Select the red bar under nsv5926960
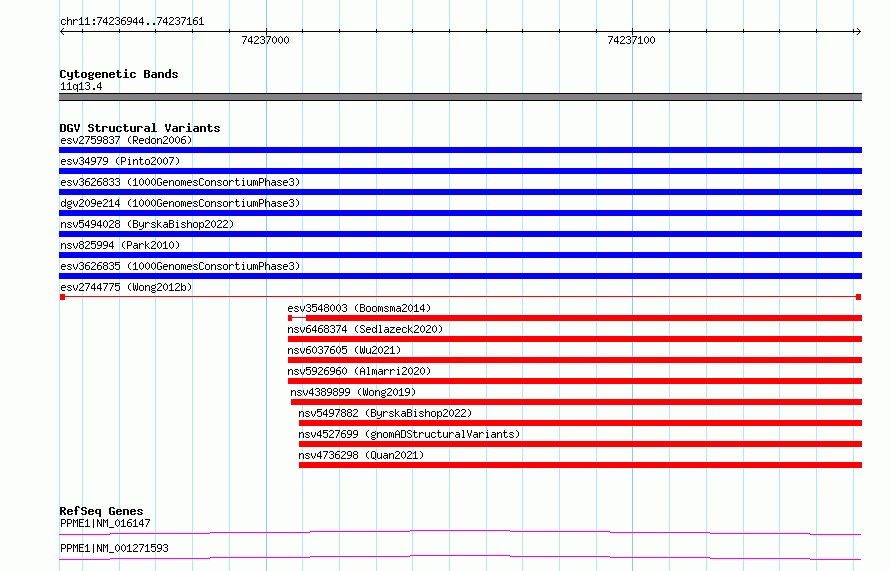Image resolution: width=890 pixels, height=571 pixels. click(x=575, y=381)
